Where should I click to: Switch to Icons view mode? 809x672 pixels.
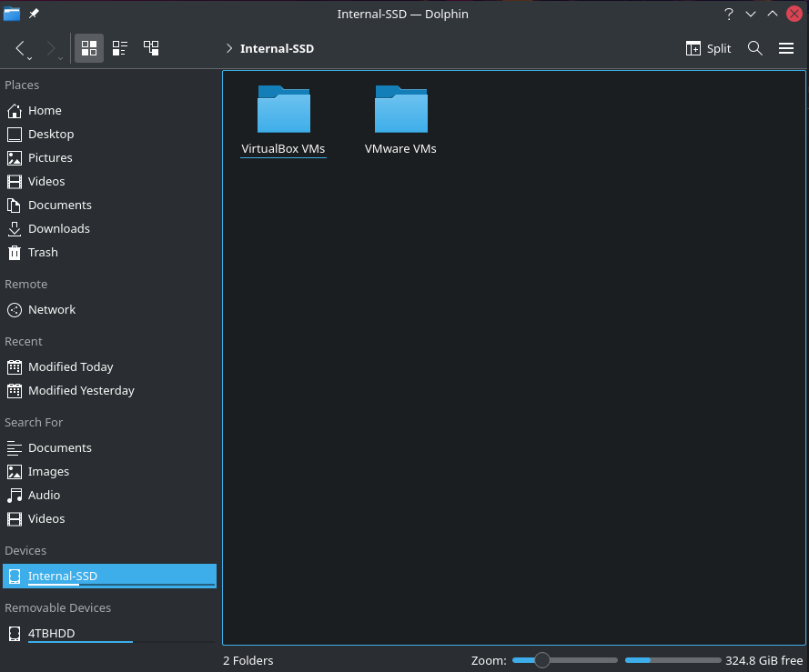(89, 48)
